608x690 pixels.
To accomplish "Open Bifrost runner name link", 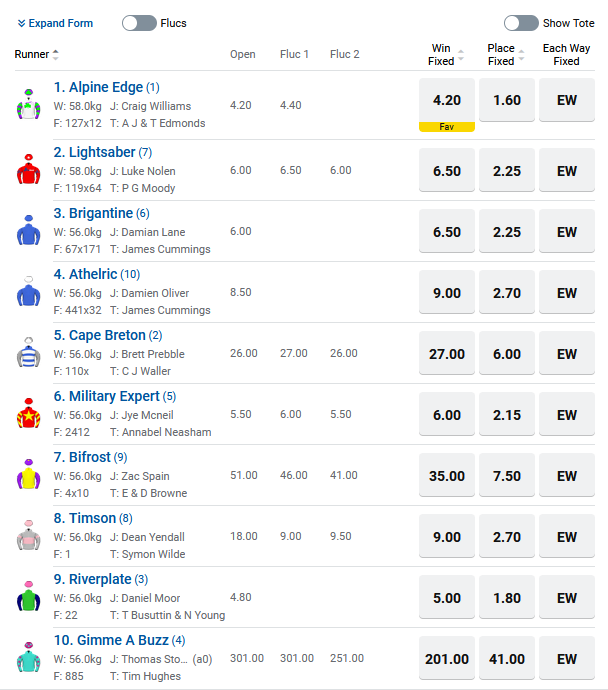I will (x=89, y=457).
